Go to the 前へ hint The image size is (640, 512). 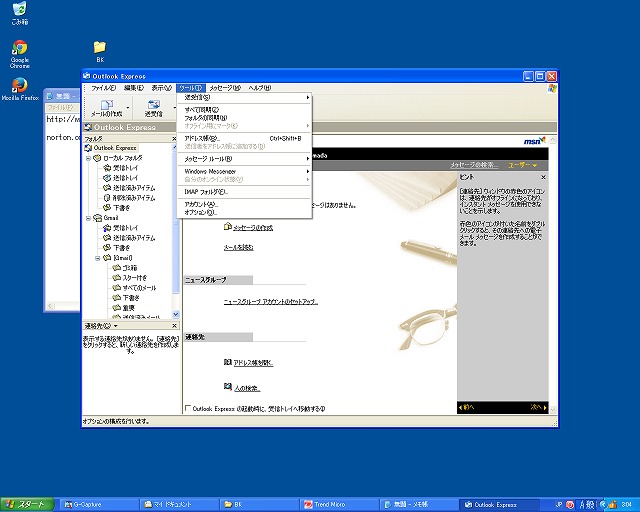coord(466,407)
